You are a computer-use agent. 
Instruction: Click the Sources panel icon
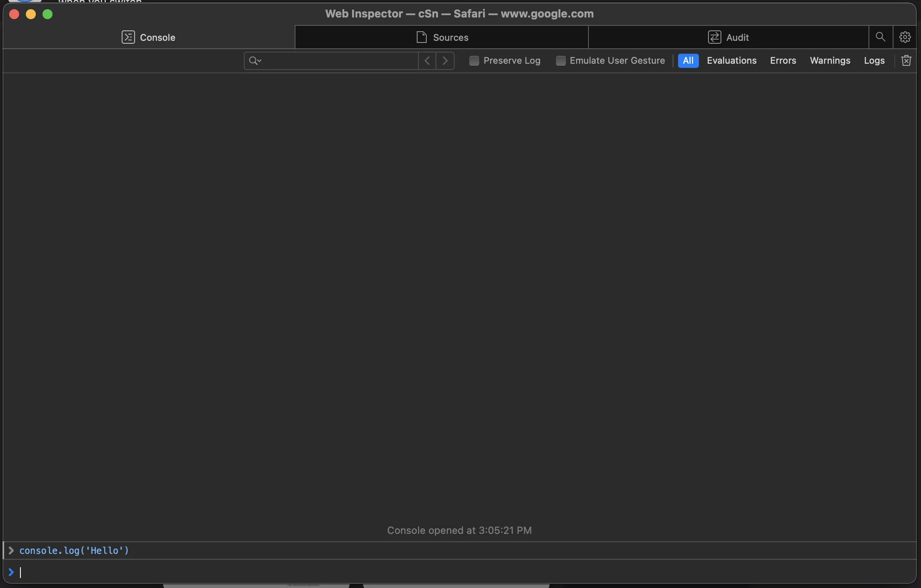pos(420,37)
